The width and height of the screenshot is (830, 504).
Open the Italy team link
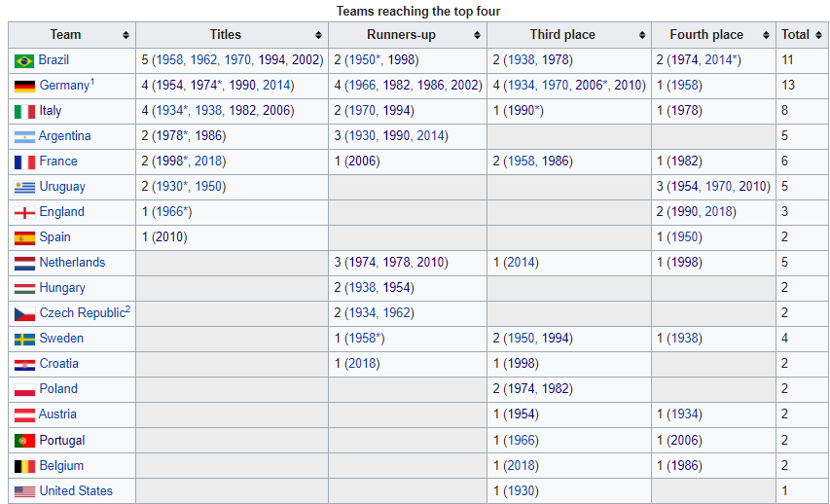point(51,111)
